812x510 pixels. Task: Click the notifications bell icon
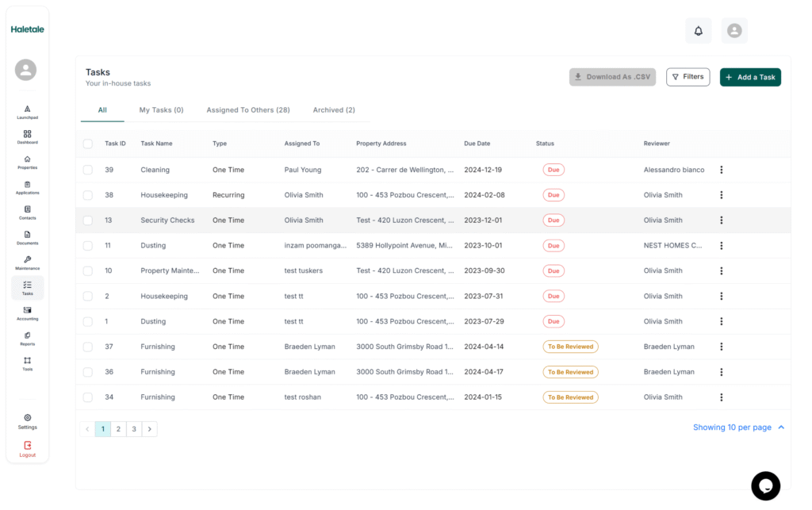click(x=698, y=30)
